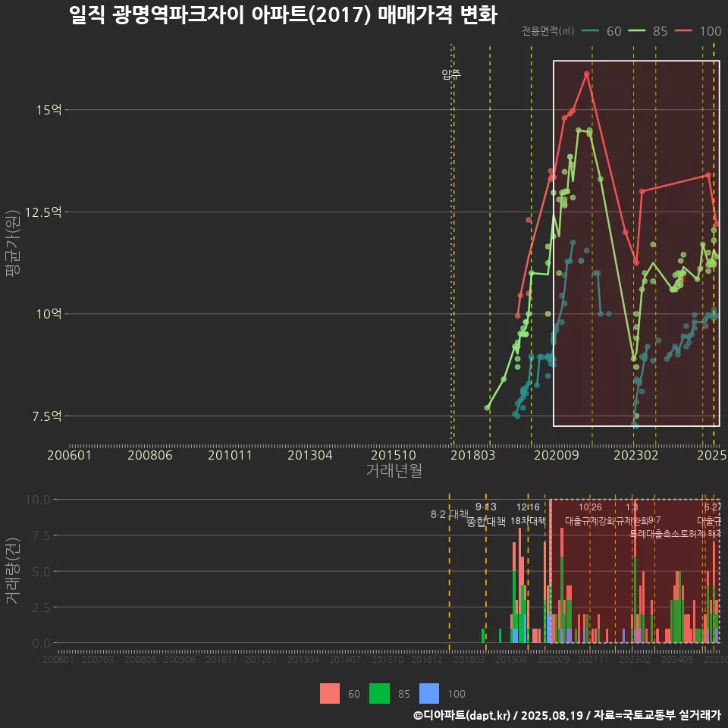Click '202111' on the volume chart x-axis

click(593, 659)
